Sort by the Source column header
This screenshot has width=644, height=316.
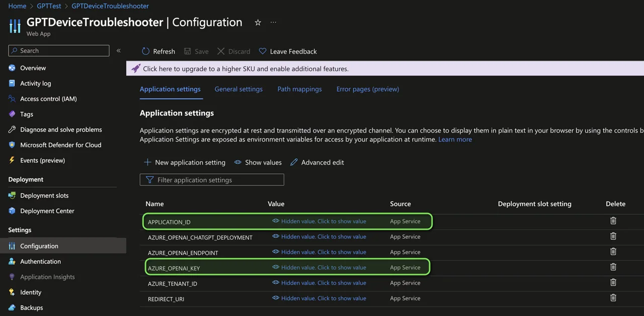click(x=400, y=204)
